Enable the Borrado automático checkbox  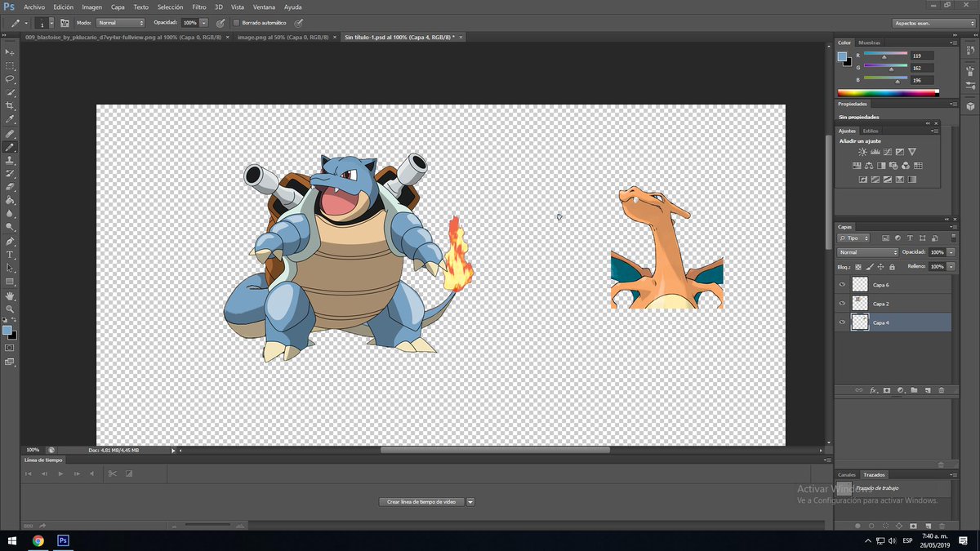(236, 23)
